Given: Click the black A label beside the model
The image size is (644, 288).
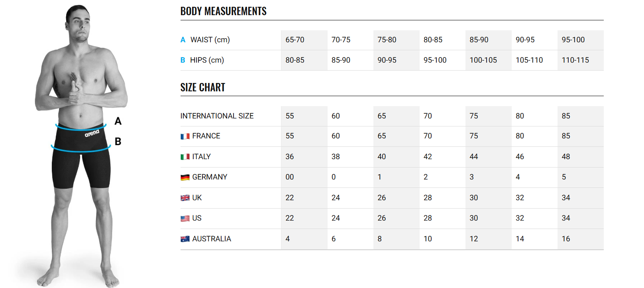Looking at the screenshot, I should (x=118, y=121).
